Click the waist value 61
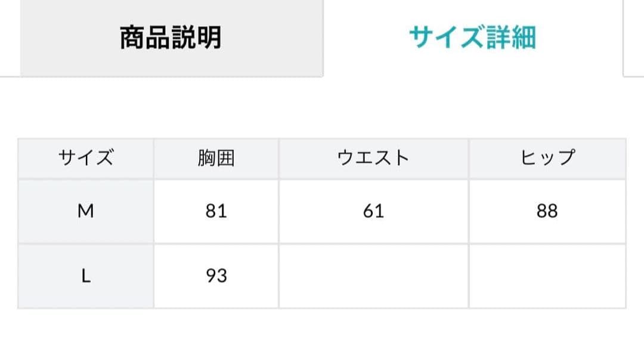This screenshot has height=340, width=644. point(373,211)
